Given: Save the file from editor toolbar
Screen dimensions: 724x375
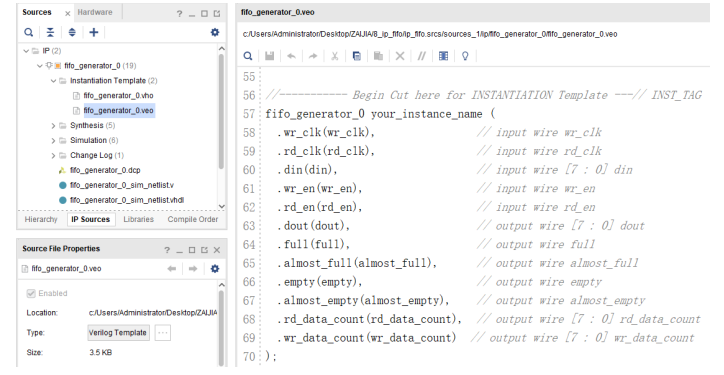Looking at the screenshot, I should point(270,56).
